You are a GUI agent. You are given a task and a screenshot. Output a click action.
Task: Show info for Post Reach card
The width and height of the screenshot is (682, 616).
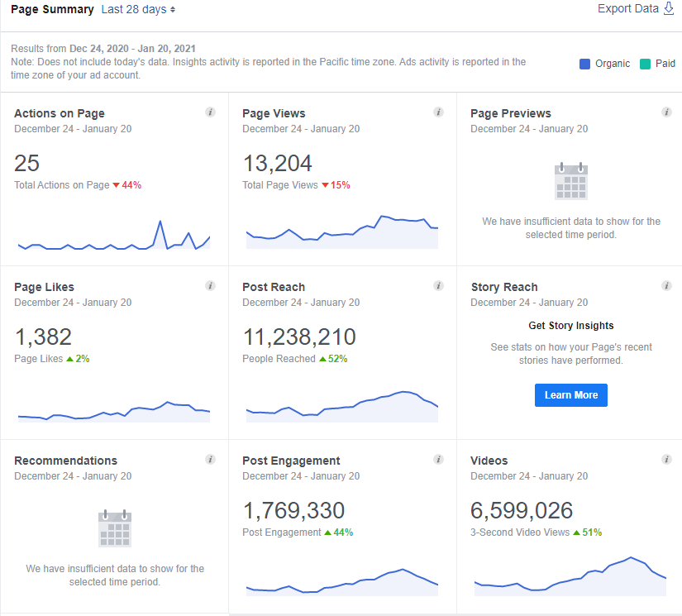click(x=438, y=286)
